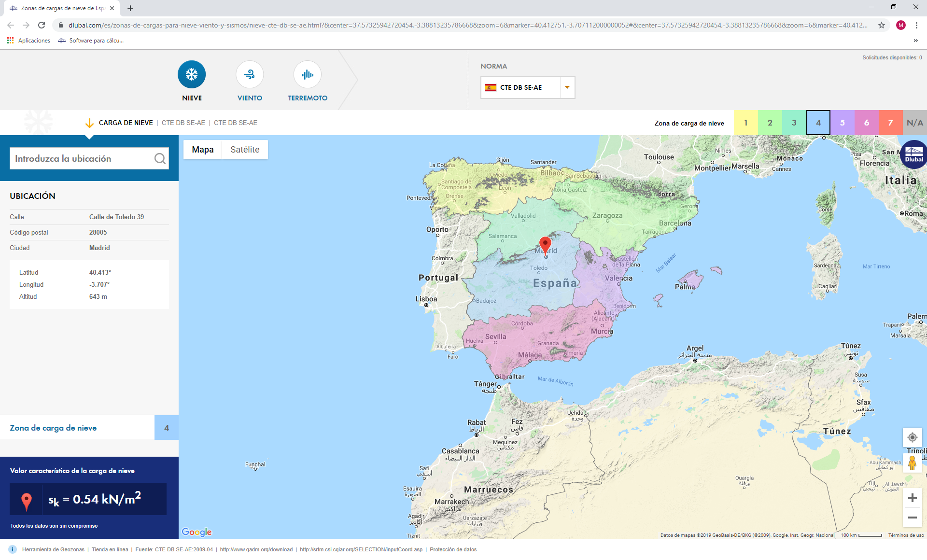
Task: Switch map to Satélite view
Action: pyautogui.click(x=245, y=150)
